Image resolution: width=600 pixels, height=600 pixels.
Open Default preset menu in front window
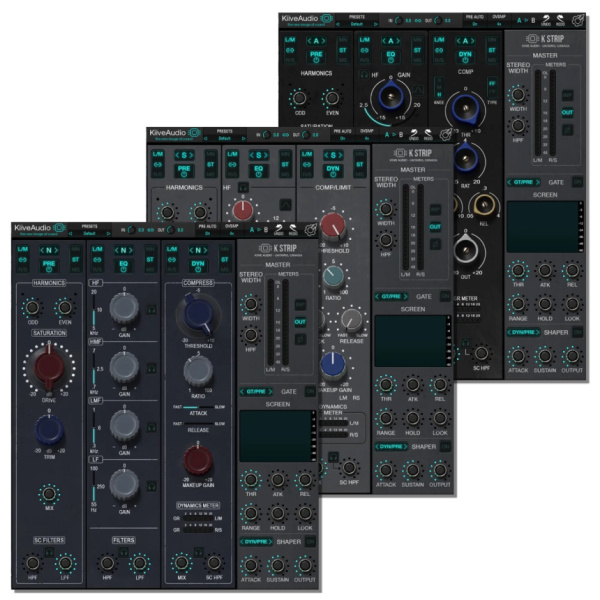pos(90,233)
